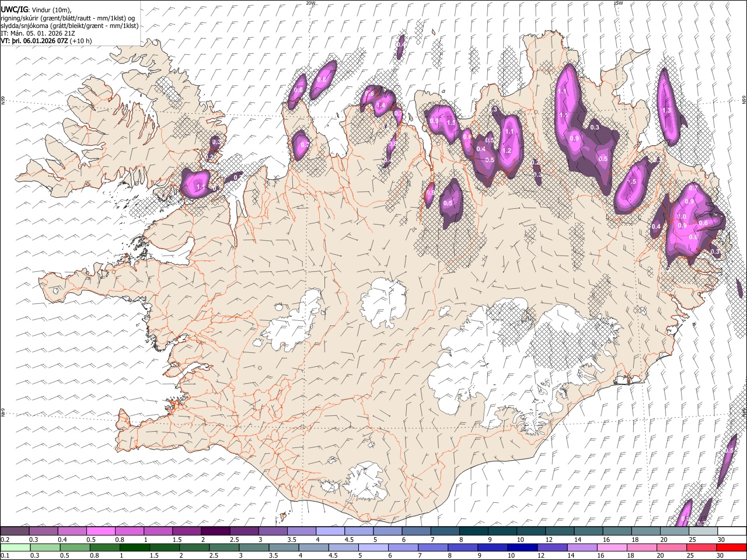Click the white 30 swatch in snowfall scale

tap(732, 531)
